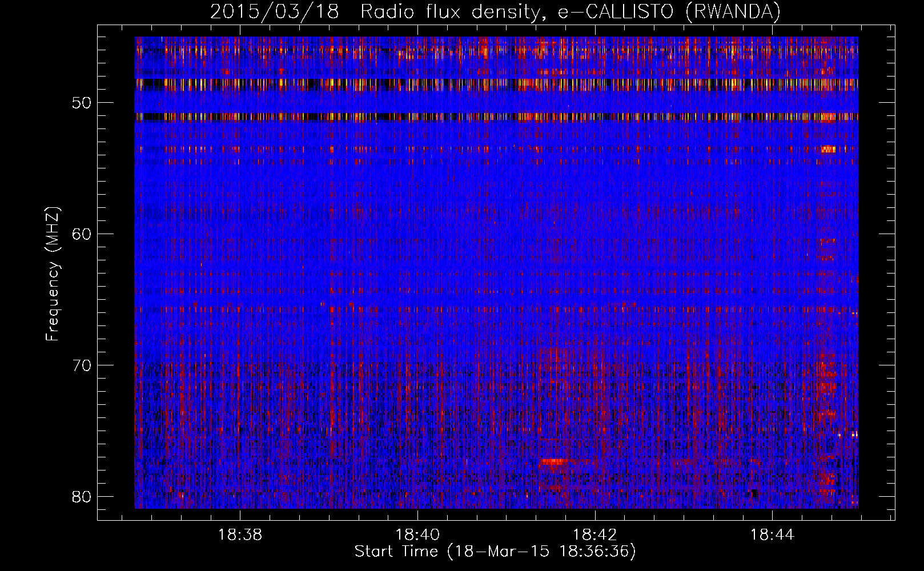Select the 50 frequency tick label on the left axis
The width and height of the screenshot is (924, 571).
[82, 103]
